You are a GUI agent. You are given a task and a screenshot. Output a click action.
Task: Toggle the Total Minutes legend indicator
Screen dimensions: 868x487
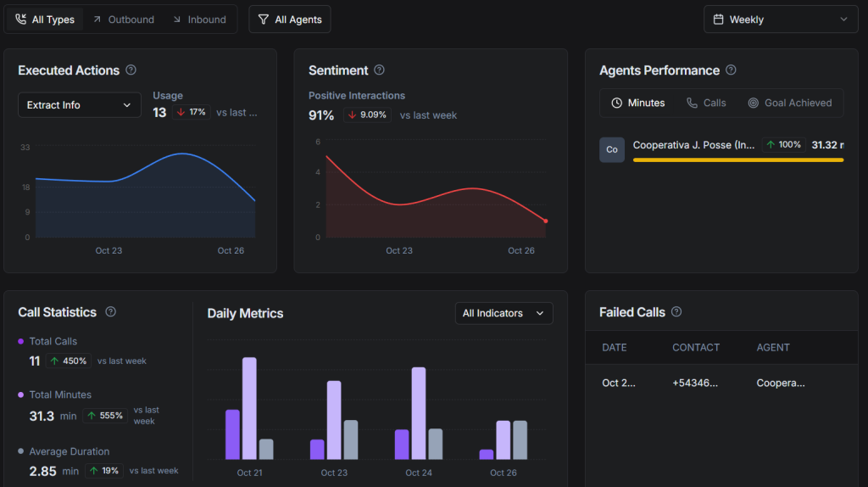[21, 395]
